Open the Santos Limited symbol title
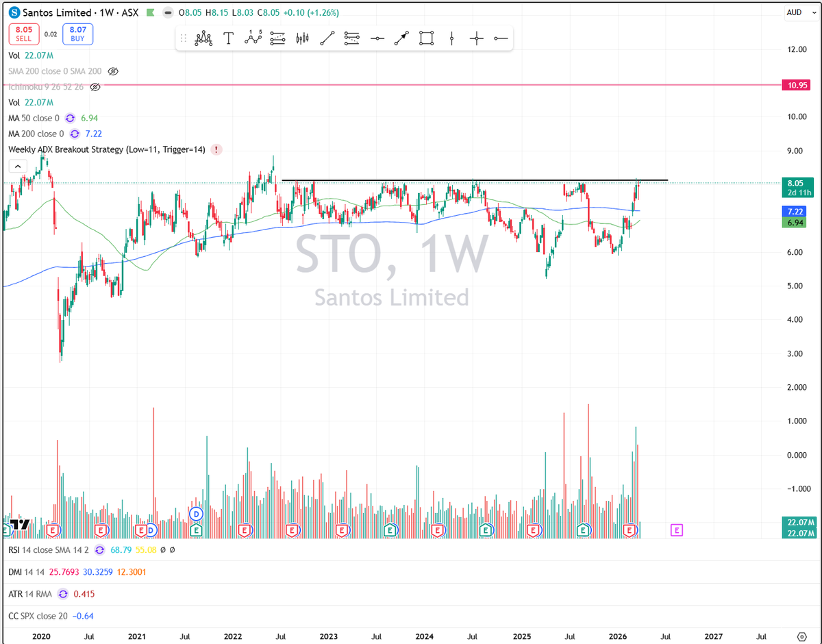822x644 pixels. coord(58,12)
